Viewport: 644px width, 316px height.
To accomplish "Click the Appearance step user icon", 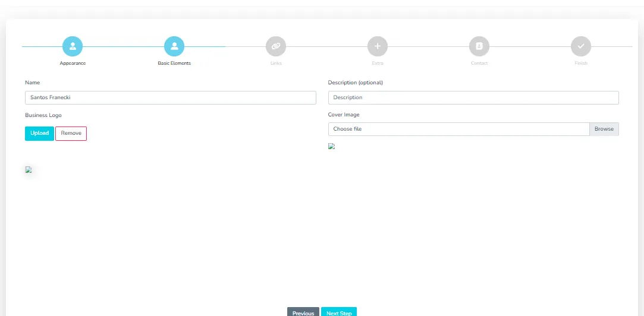I will click(x=73, y=46).
